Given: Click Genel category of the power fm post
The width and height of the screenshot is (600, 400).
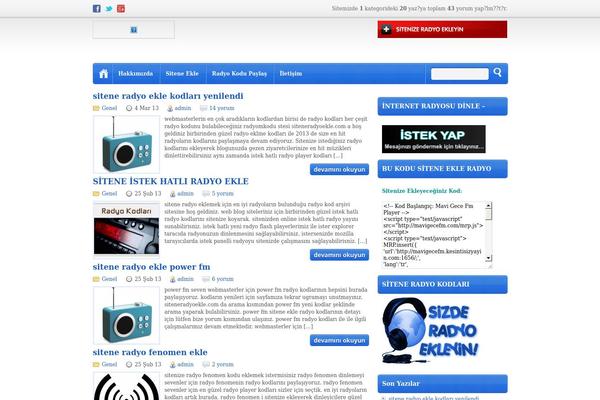Looking at the screenshot, I should (x=109, y=279).
